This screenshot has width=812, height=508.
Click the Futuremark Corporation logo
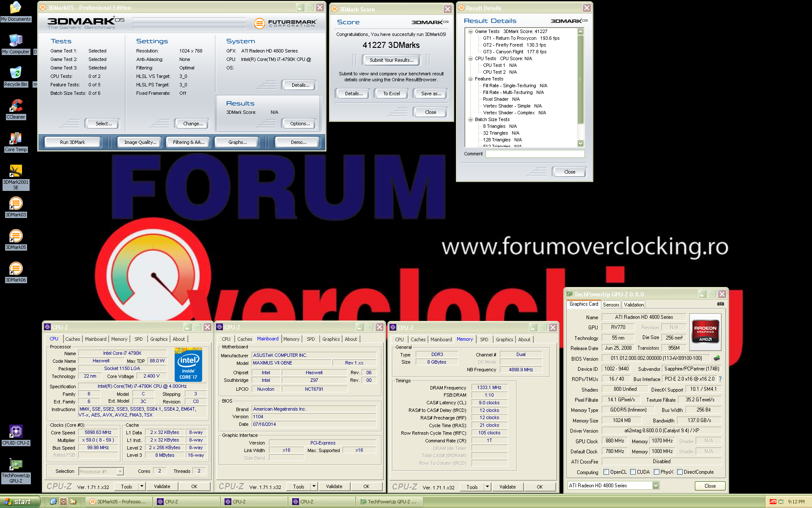click(285, 23)
